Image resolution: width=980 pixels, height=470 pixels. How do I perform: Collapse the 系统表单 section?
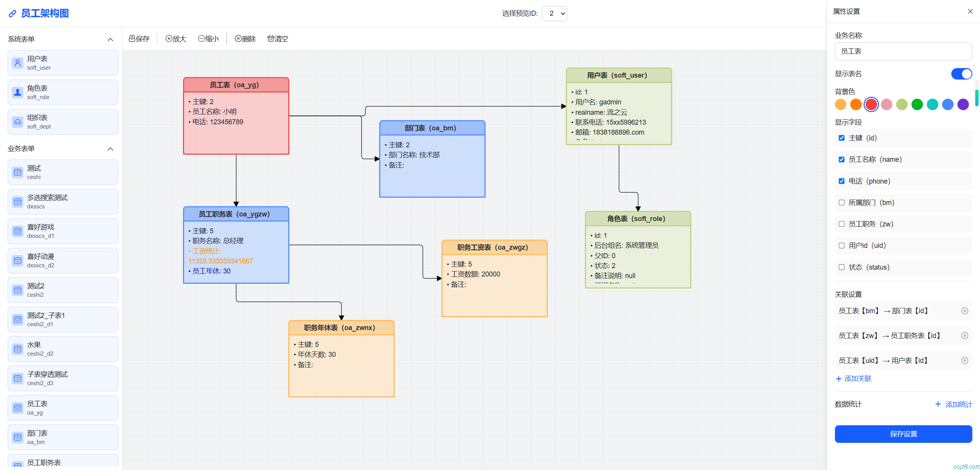(110, 39)
